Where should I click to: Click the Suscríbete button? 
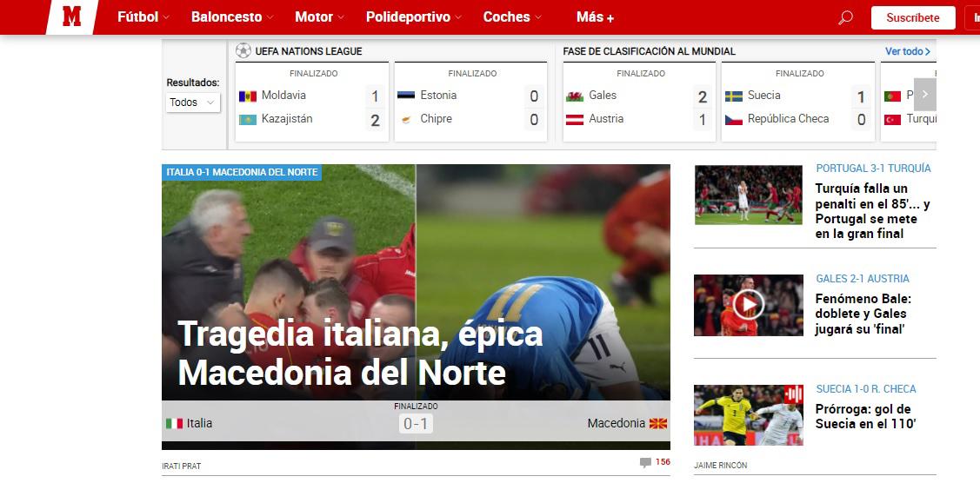tap(913, 17)
